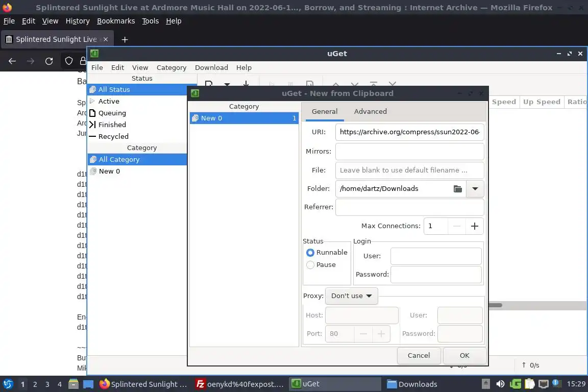Select All Category in the uGet sidebar
The image size is (588, 392).
(x=137, y=159)
